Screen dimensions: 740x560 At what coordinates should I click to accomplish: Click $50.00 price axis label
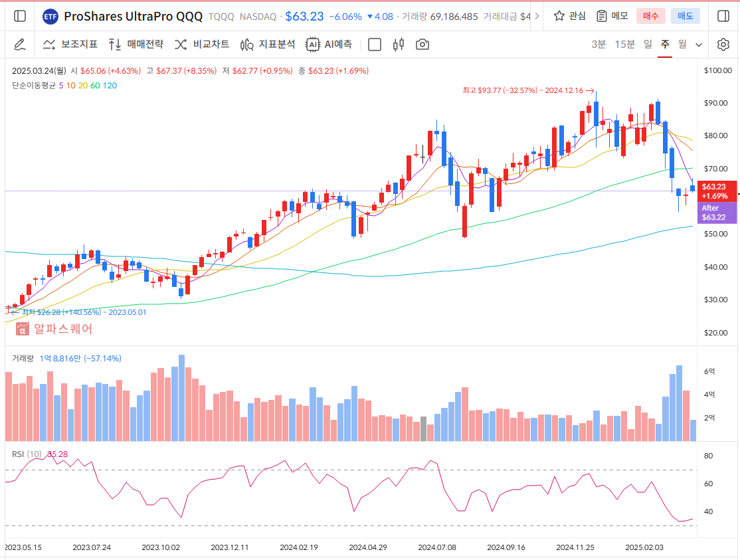click(x=716, y=234)
